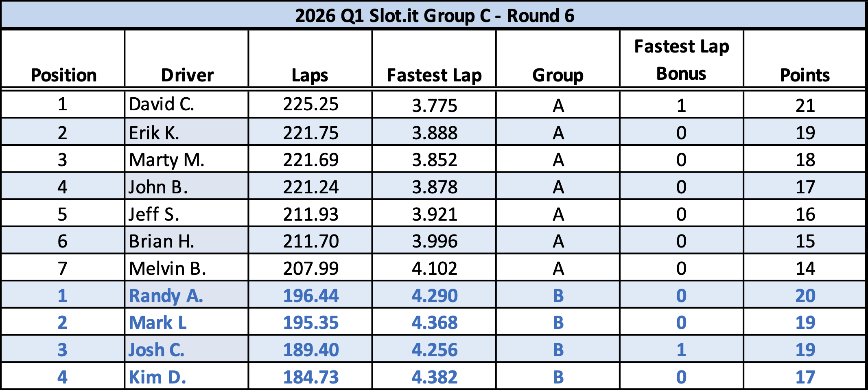The height and width of the screenshot is (390, 868).
Task: Select the Marty M. name cell
Action: pos(166,160)
